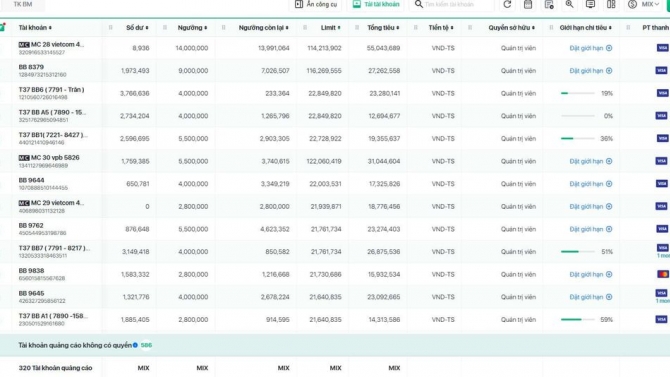Click 'Đặt giới hạn' for MC 28 vietcom

point(591,48)
